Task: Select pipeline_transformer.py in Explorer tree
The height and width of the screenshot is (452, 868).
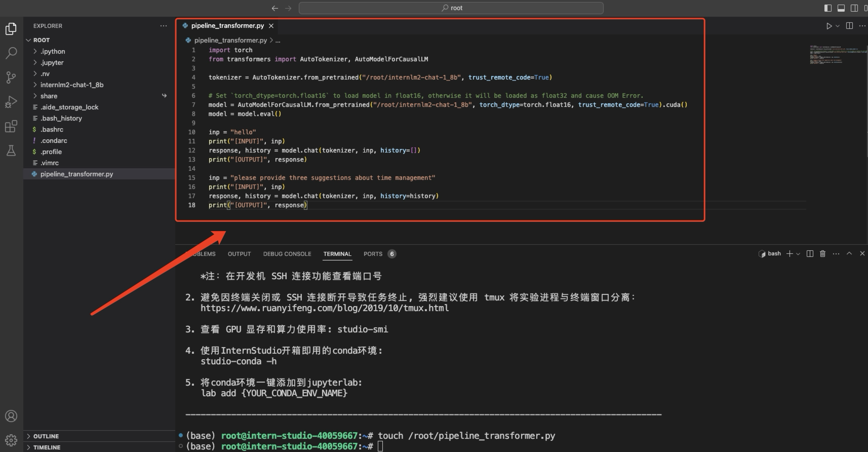Action: (x=99, y=174)
